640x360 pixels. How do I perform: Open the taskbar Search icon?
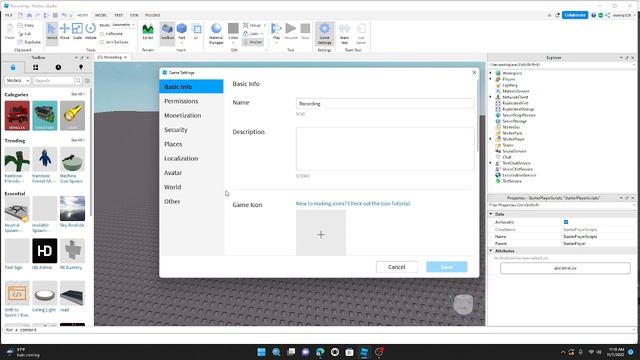[x=276, y=352]
